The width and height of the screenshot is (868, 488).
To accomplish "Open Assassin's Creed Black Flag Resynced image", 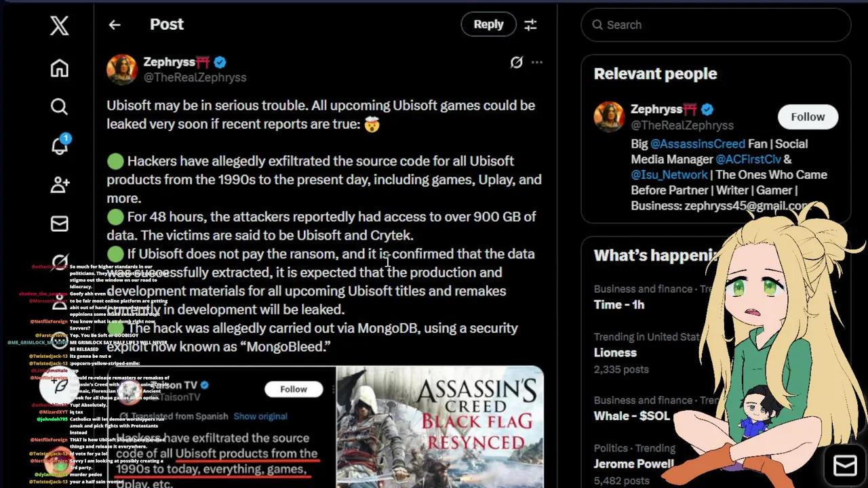I will coord(439,427).
